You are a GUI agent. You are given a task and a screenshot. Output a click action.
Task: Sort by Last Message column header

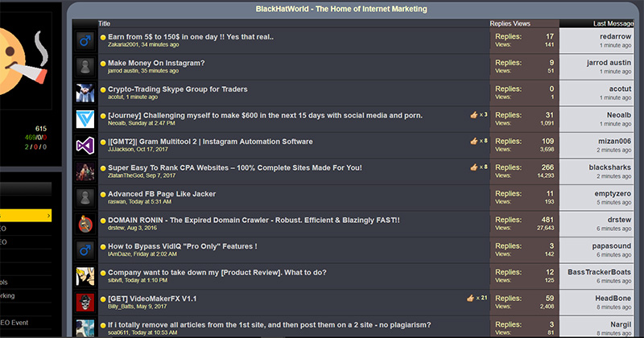pyautogui.click(x=613, y=24)
